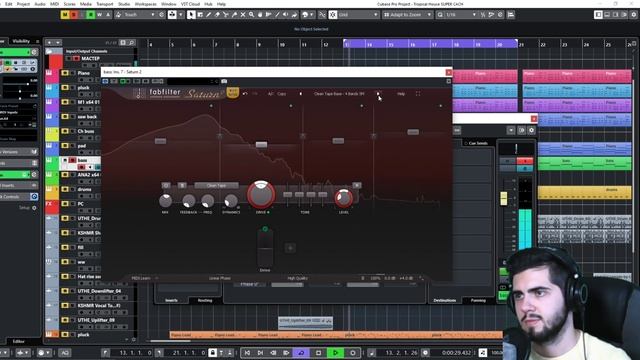
Task: Select the Comp hand tool
Action: tap(260, 15)
